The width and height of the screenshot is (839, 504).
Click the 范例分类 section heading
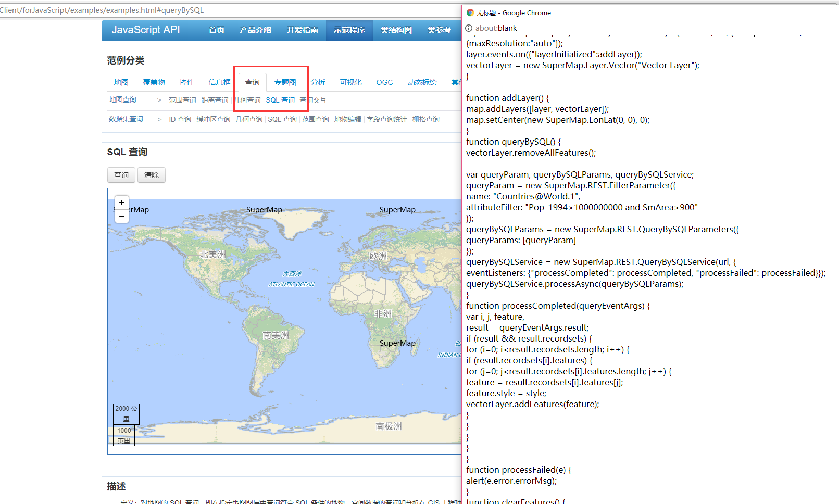126,60
